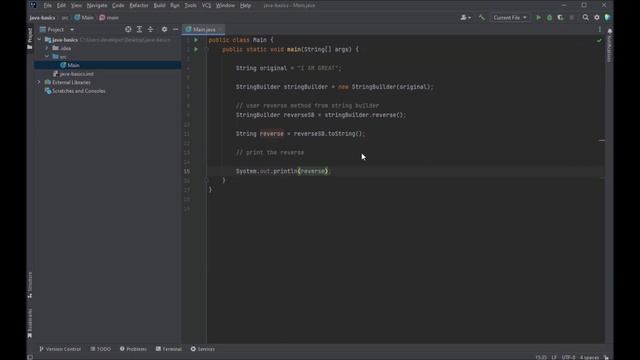Open the Navigate menu

point(97,5)
